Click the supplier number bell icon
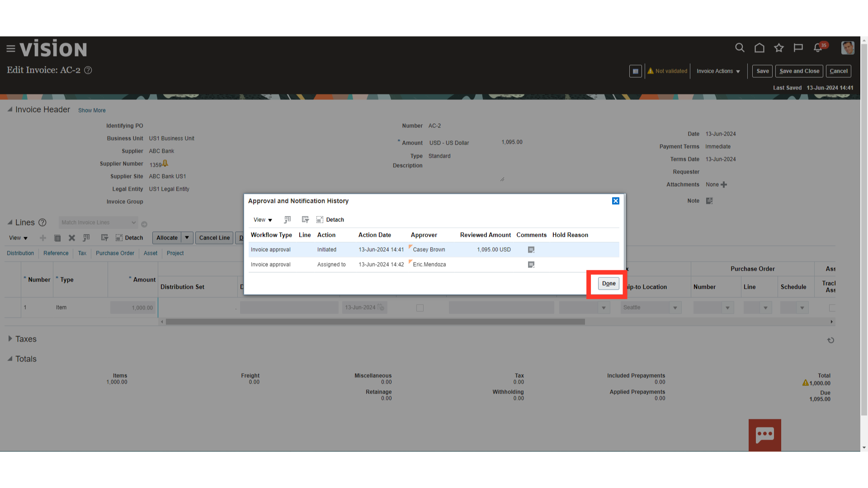Viewport: 868px width, 488px height. point(165,163)
